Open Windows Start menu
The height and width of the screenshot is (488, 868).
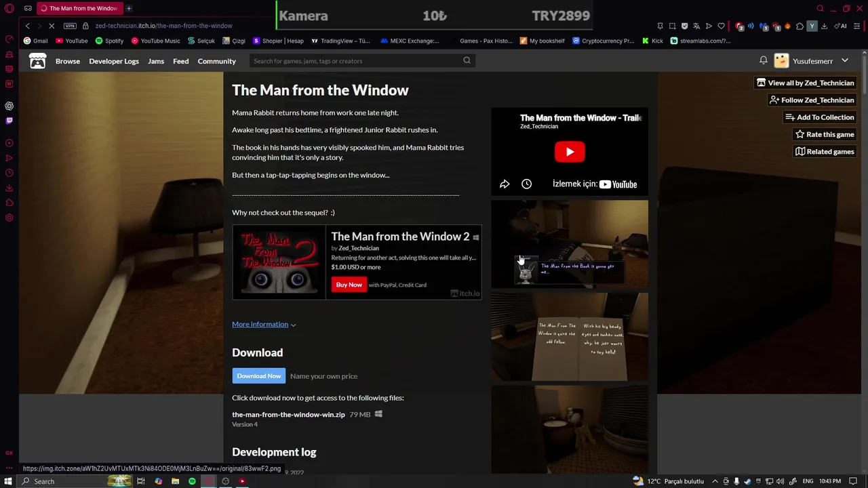coord(9,481)
